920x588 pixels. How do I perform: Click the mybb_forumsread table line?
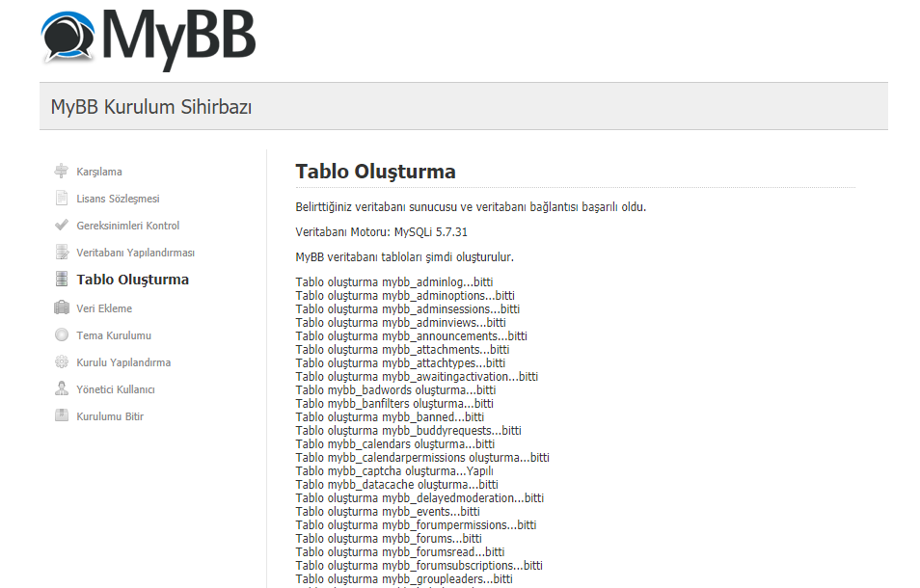click(x=400, y=551)
